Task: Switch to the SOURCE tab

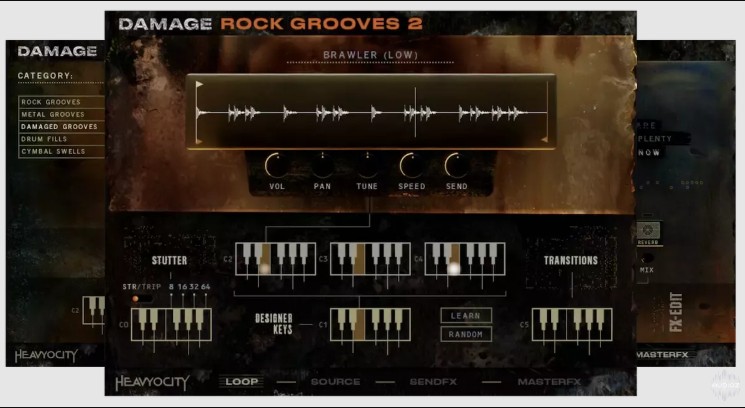Action: (x=335, y=381)
